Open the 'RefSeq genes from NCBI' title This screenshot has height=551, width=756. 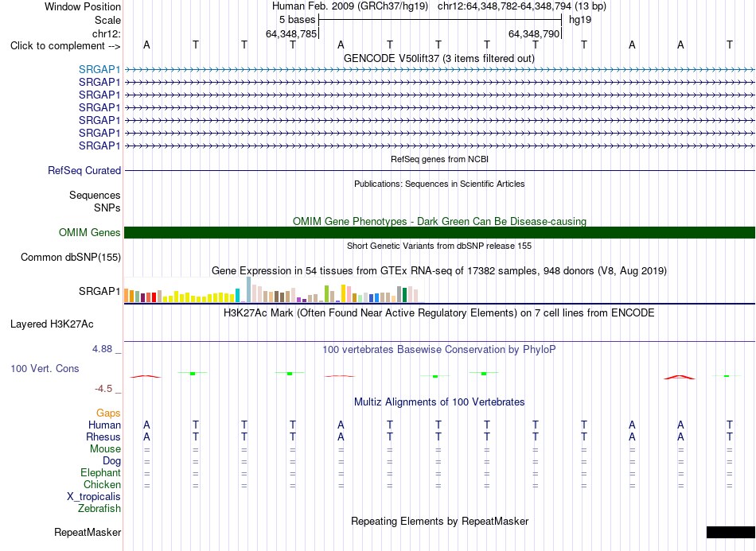click(x=440, y=159)
